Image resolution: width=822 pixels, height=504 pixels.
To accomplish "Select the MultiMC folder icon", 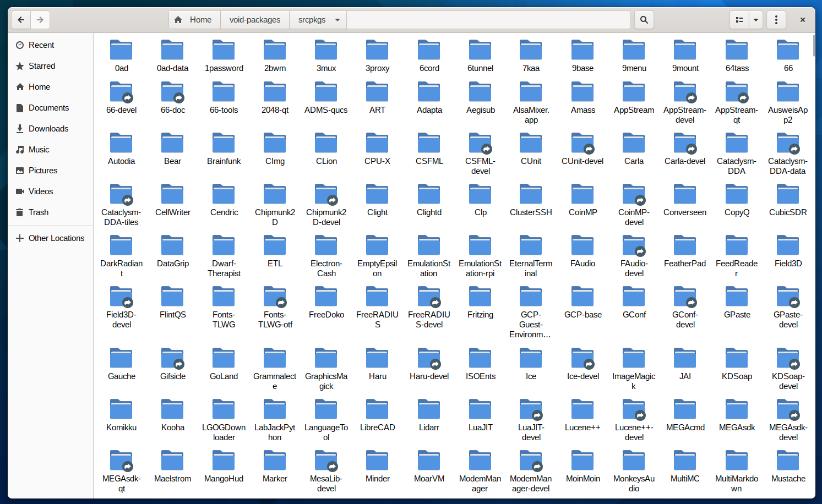I will point(685,460).
